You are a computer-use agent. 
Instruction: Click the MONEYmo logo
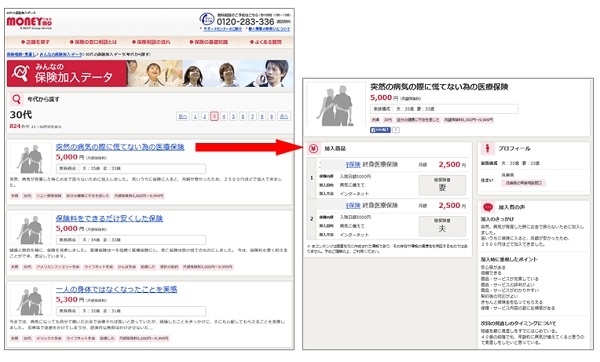[29, 22]
